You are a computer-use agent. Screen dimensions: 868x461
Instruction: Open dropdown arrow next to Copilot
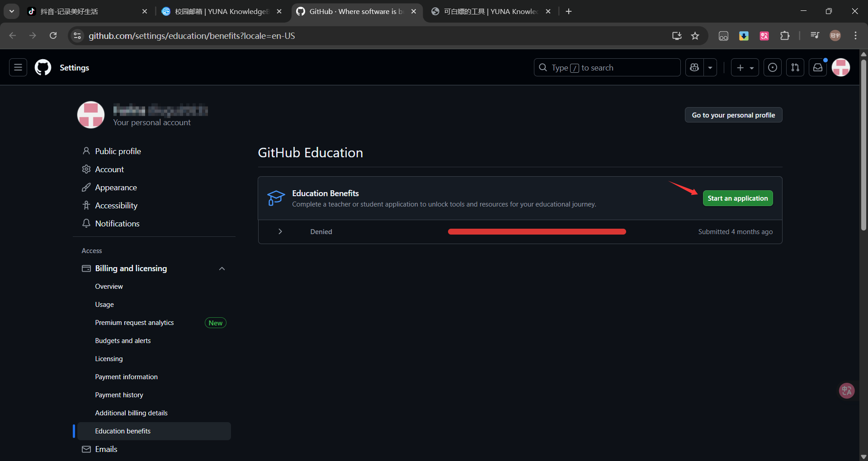coord(710,67)
